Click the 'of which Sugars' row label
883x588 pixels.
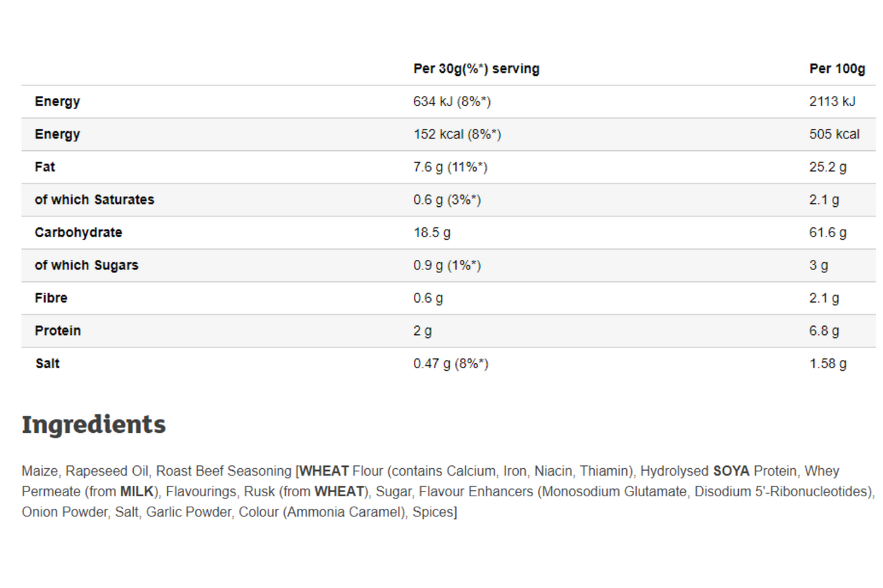click(86, 265)
